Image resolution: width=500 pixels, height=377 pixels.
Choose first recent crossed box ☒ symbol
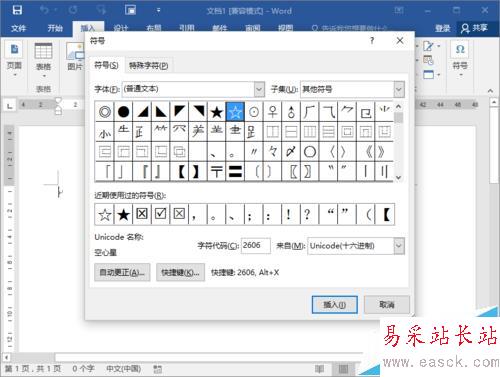142,214
